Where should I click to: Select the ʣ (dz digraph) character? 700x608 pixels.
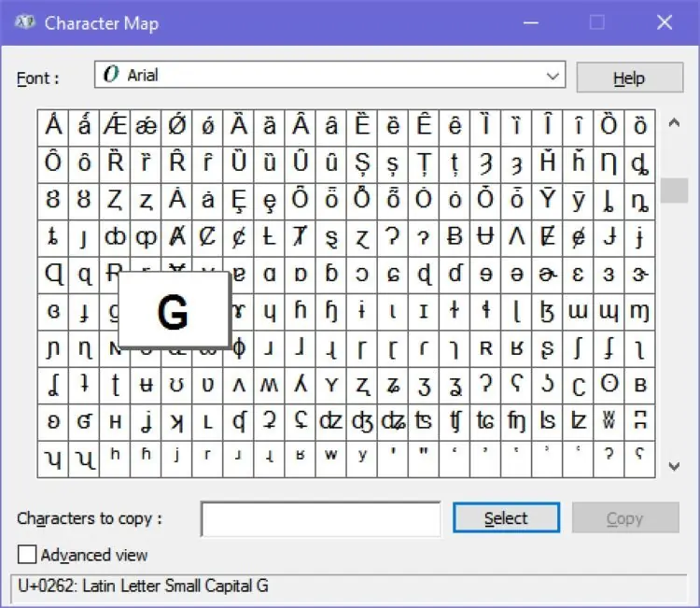330,423
